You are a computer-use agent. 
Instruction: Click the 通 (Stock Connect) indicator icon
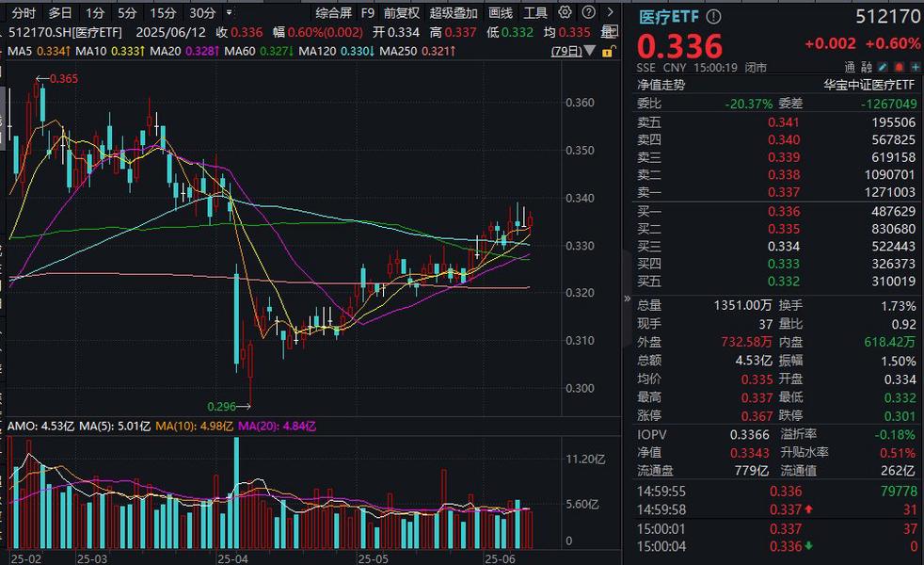[848, 67]
